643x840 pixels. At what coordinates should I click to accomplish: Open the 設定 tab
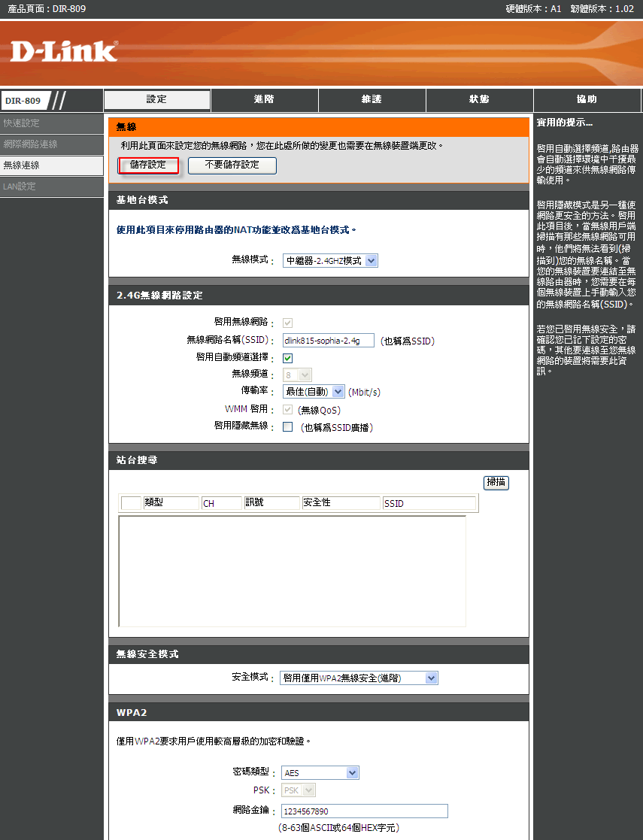pos(157,100)
